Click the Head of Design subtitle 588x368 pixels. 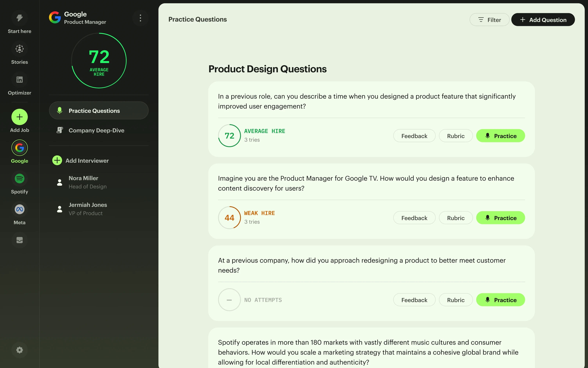[87, 186]
